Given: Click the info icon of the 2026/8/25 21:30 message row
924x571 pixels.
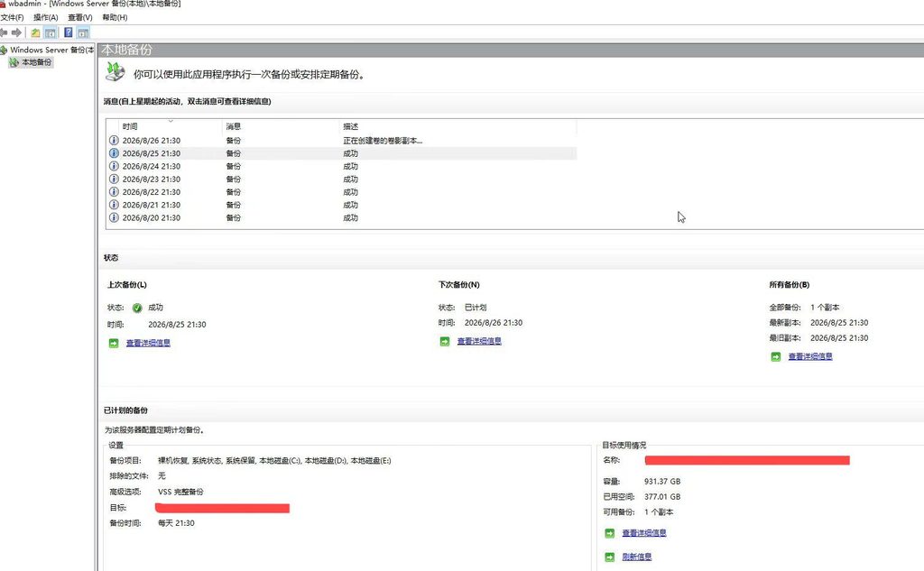Looking at the screenshot, I should [114, 153].
